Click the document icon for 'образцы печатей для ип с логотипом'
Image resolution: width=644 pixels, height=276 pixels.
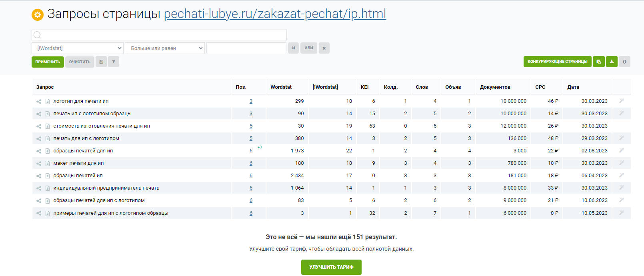click(x=48, y=201)
